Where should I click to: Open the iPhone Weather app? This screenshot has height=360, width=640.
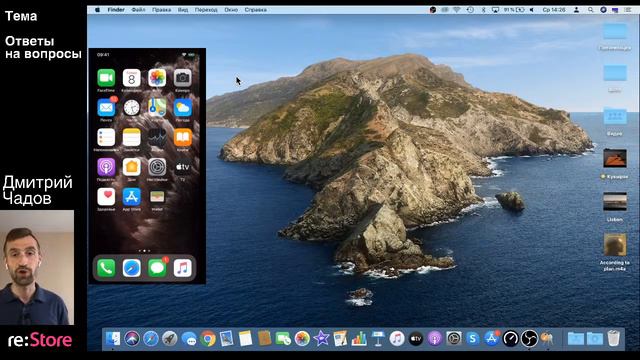coord(182,108)
